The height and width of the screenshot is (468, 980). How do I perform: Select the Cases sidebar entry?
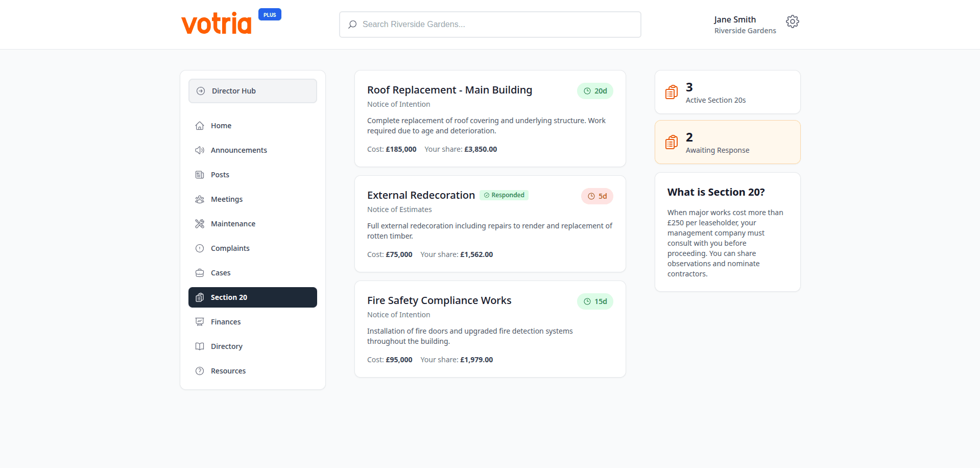point(220,272)
